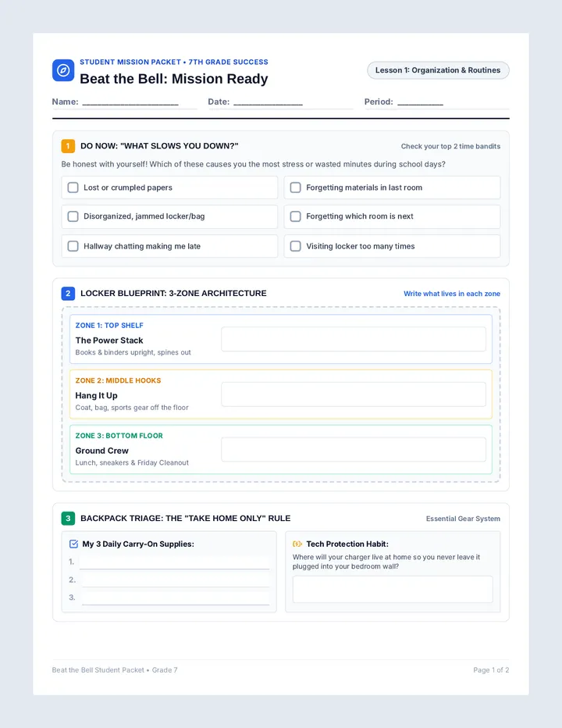
Task: Check Visiting locker too many times box
Action: click(296, 246)
